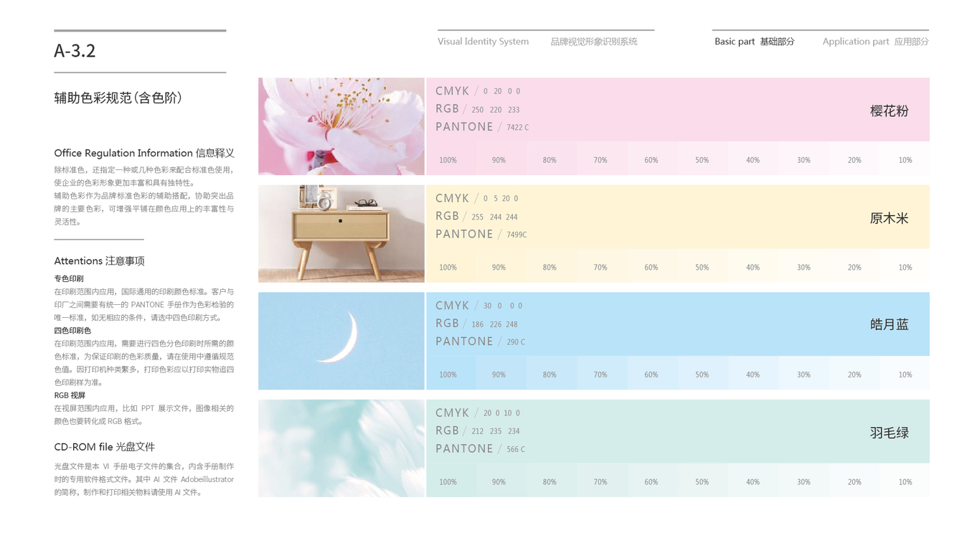Pick the 90% tint of 皓月蓝 blue

pos(501,373)
